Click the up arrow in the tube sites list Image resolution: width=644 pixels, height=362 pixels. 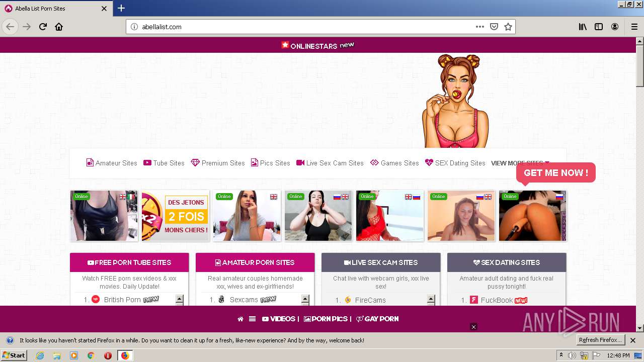click(179, 299)
